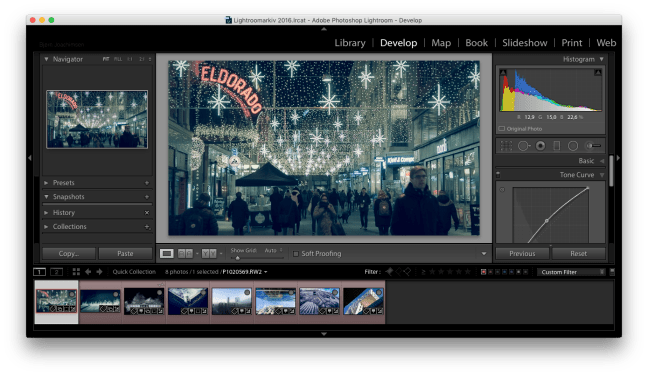Select Before/After Y|Y view icon

click(209, 253)
